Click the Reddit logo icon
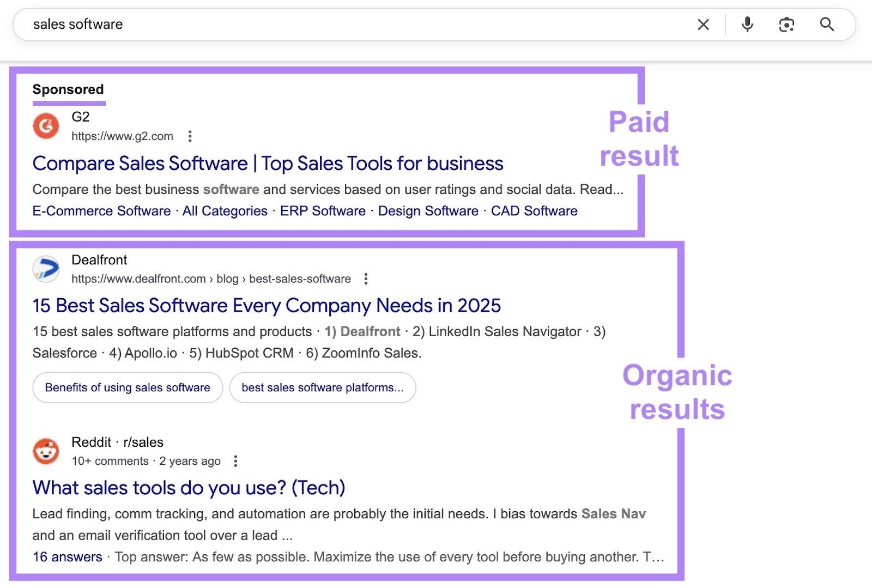The image size is (872, 588). (x=46, y=451)
